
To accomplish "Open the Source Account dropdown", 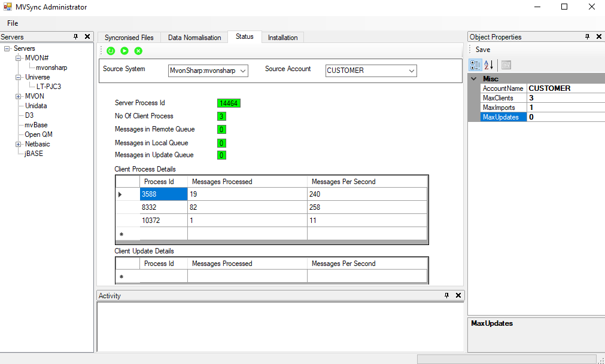I will 411,71.
